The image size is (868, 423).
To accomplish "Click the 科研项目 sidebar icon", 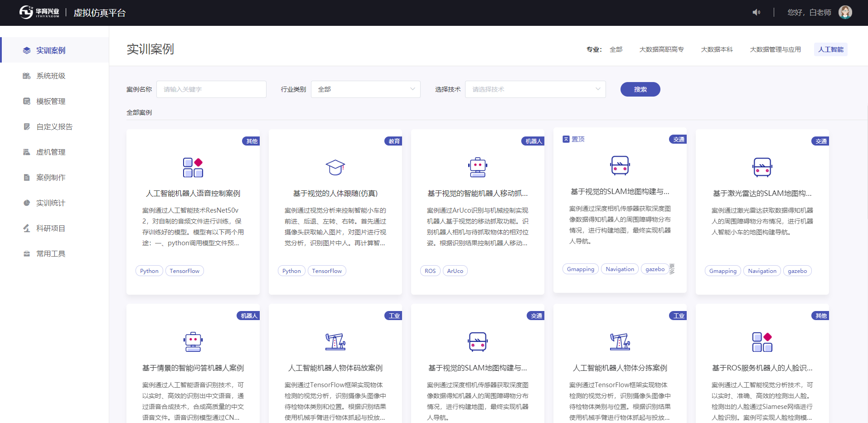I will click(x=27, y=228).
